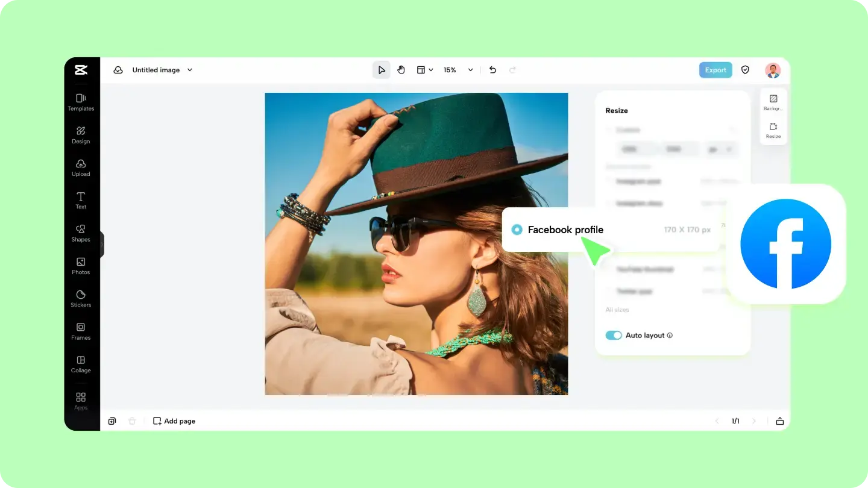Click the undo arrow in toolbar
Screen dimensions: 868x488
point(492,70)
